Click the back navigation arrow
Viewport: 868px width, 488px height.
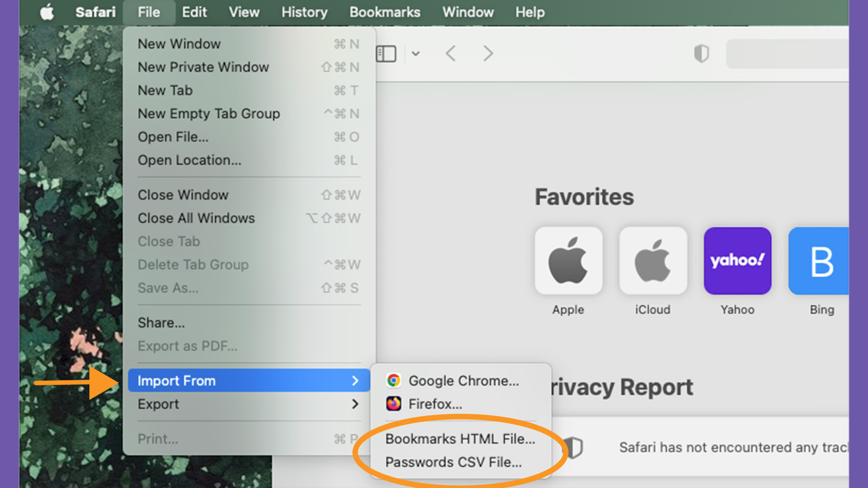[x=450, y=54]
